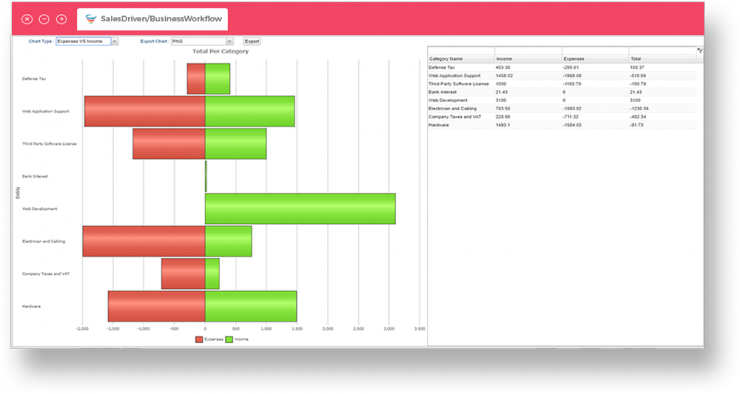This screenshot has width=740, height=394.
Task: Click the Hardware label on the chart axis
Action: click(x=31, y=306)
